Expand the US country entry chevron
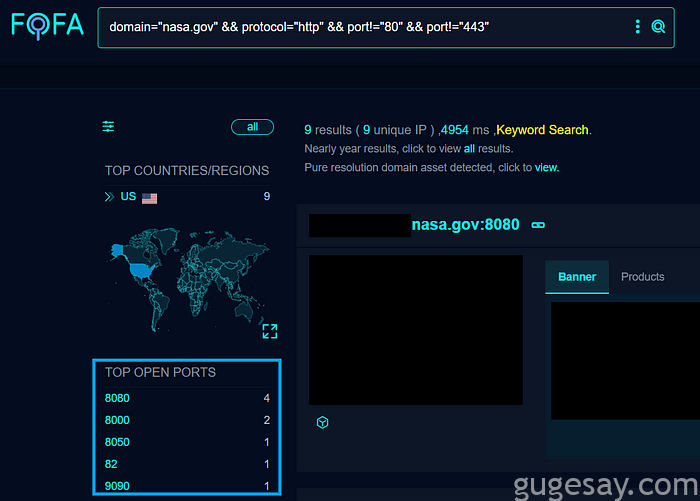 [109, 197]
